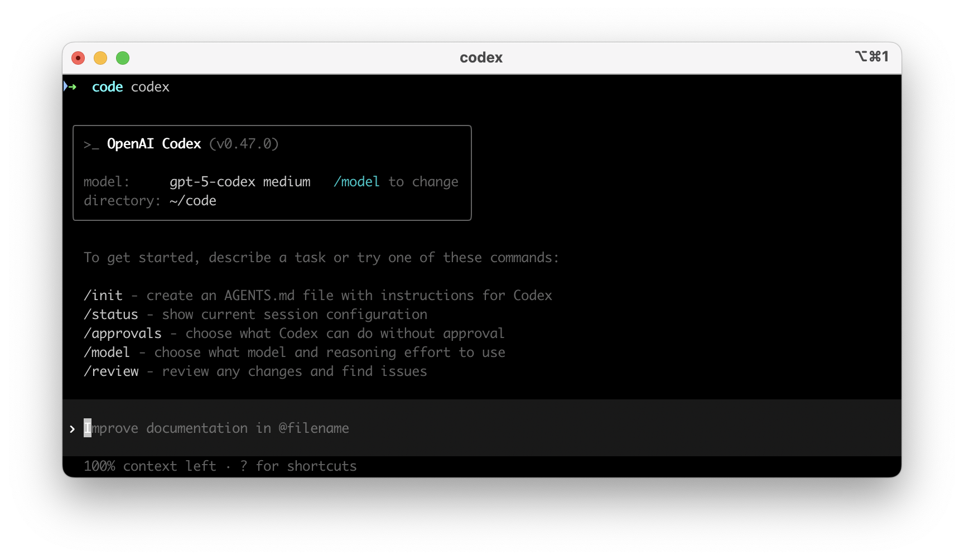Click the green maximize window button

tap(123, 58)
